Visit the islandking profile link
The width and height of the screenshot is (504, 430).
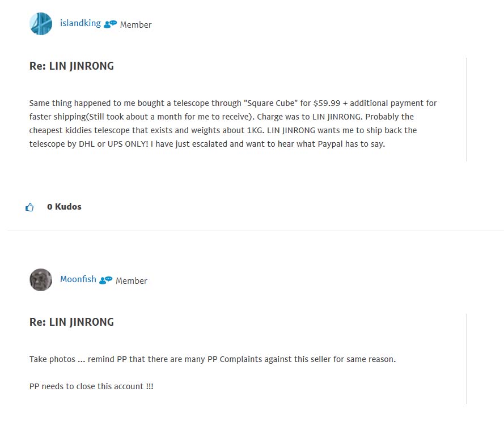pyautogui.click(x=80, y=23)
